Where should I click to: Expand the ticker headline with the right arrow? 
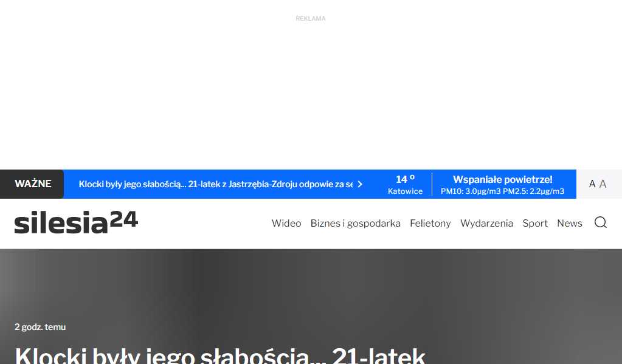coord(359,184)
